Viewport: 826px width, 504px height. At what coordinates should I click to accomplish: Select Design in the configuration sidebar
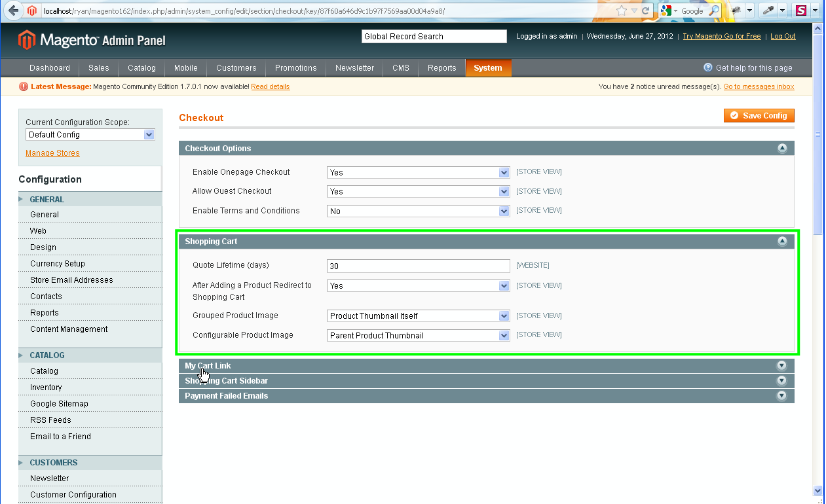pos(43,247)
